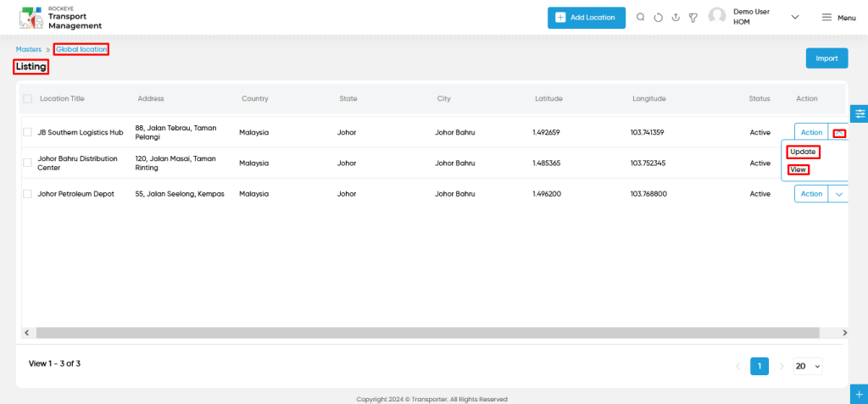The image size is (868, 404).
Task: Collapse action dropdown arrow for JB Southern Logistics Hub
Action: click(x=839, y=133)
